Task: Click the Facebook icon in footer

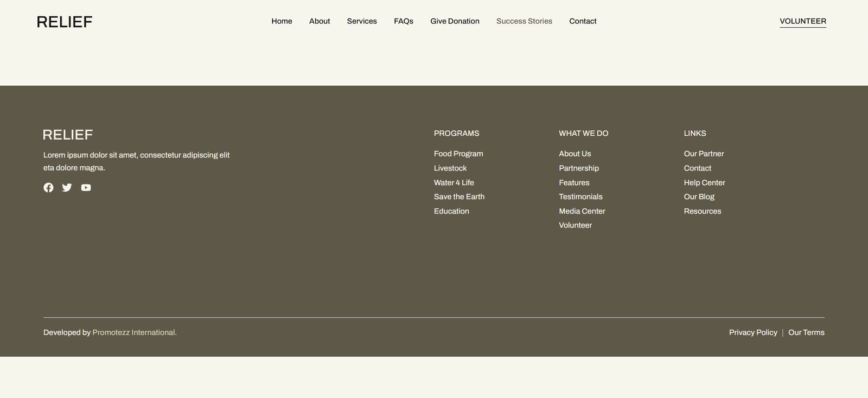Action: pos(48,187)
